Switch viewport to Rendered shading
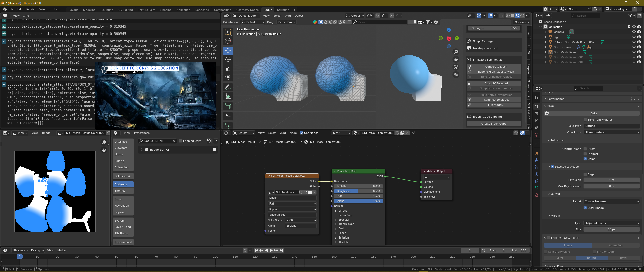Image resolution: width=644 pixels, height=272 pixels. point(522,16)
